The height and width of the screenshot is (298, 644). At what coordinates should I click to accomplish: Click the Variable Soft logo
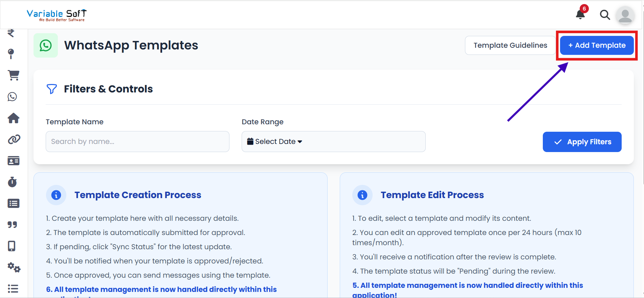(x=57, y=15)
